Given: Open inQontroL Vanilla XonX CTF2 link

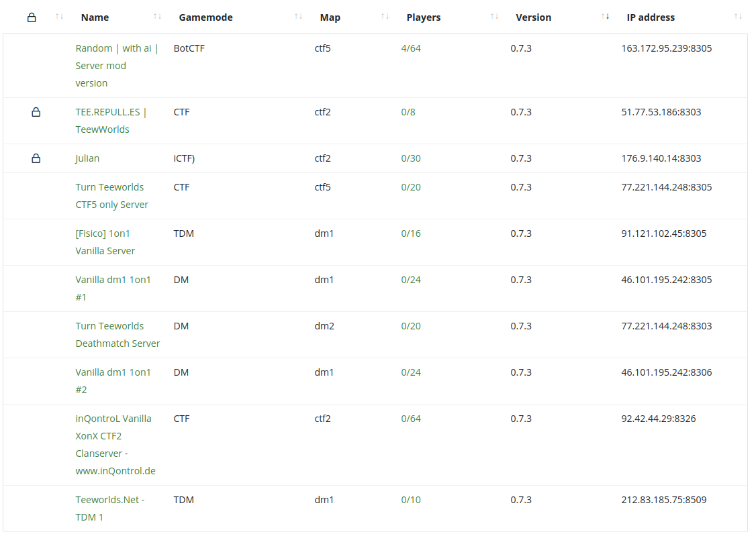Looking at the screenshot, I should tap(115, 445).
